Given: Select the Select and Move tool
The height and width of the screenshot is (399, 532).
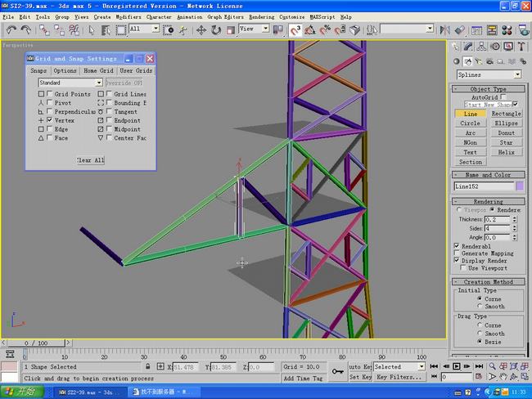Looking at the screenshot, I should 201,30.
